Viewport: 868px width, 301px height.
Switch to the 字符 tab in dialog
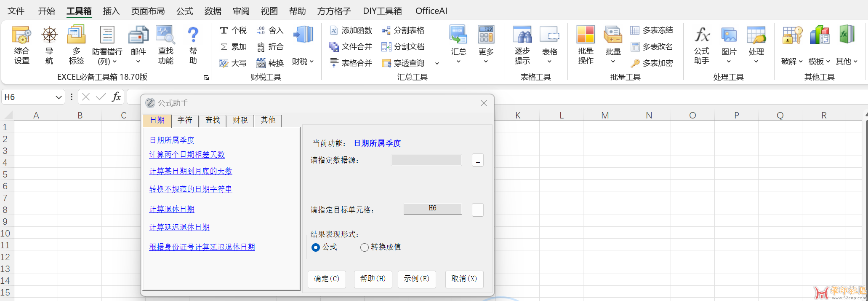point(185,120)
